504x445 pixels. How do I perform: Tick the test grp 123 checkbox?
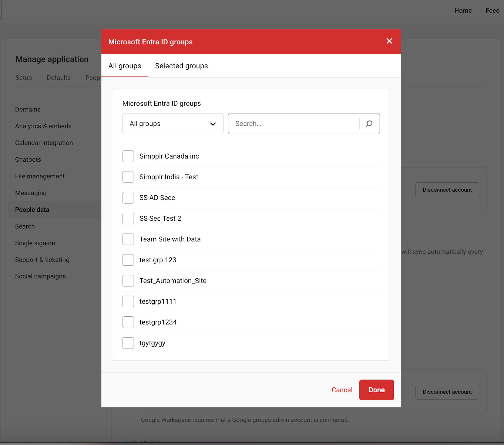(x=128, y=260)
